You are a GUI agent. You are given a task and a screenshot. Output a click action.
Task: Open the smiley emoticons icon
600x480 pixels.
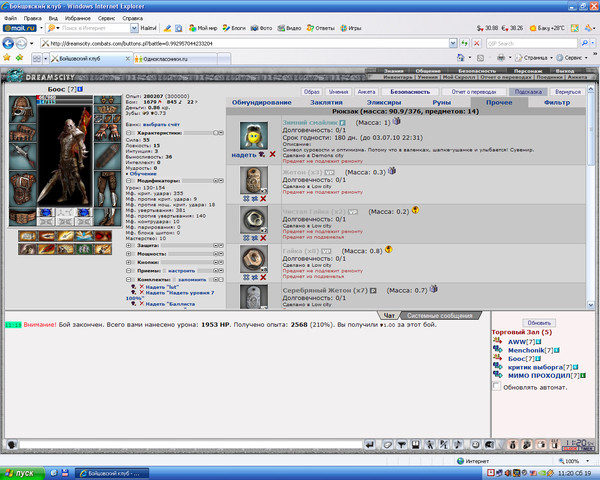click(475, 445)
